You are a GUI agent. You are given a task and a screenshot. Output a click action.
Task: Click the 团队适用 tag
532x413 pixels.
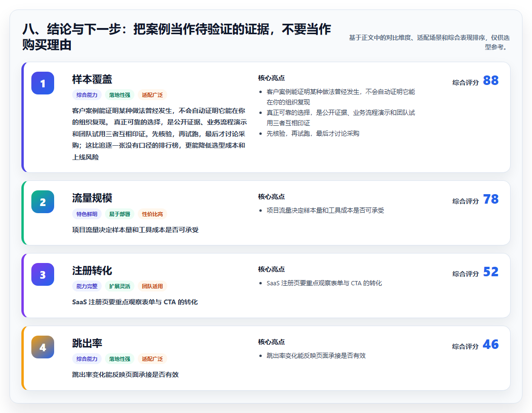coord(152,286)
